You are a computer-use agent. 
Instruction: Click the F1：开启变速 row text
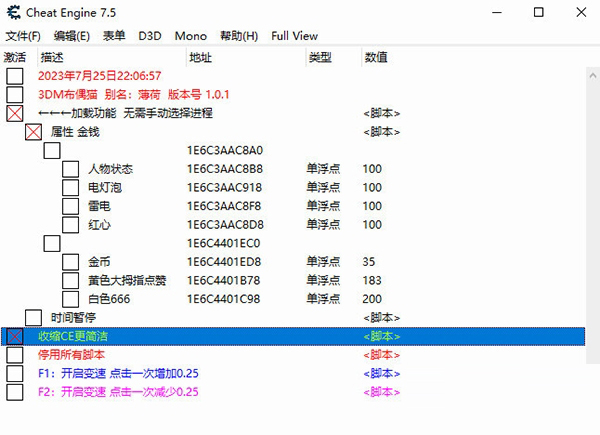(x=118, y=373)
